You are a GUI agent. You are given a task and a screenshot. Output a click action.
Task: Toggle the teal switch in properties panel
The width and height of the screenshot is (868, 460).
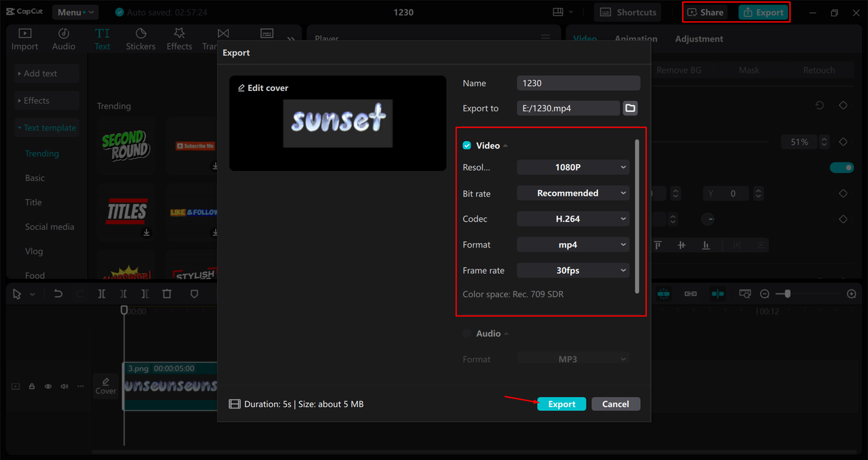(842, 168)
